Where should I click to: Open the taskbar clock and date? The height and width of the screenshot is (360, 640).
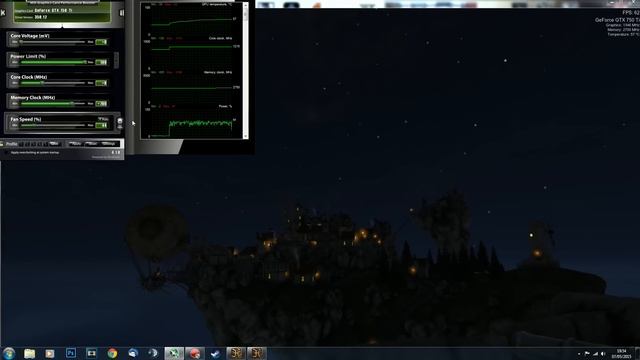point(621,354)
